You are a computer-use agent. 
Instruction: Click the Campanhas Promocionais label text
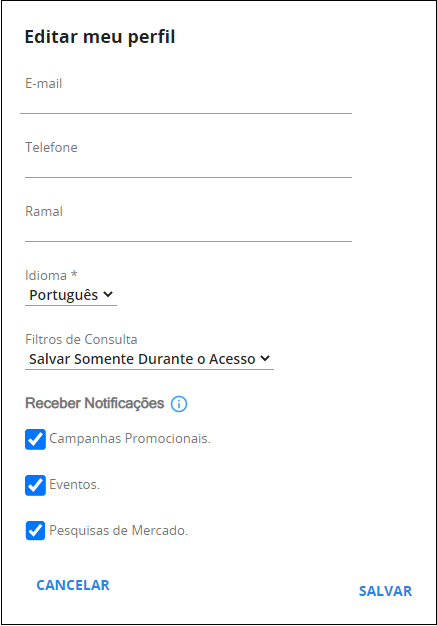click(130, 439)
